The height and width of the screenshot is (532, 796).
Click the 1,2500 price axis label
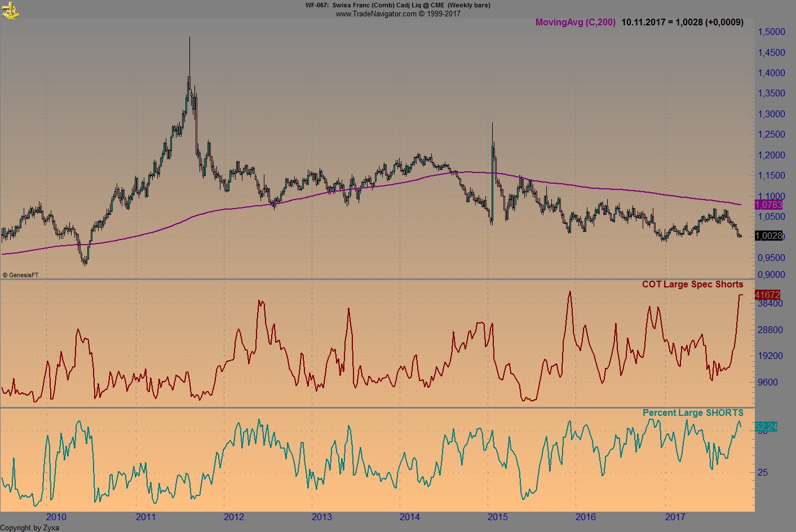click(771, 135)
